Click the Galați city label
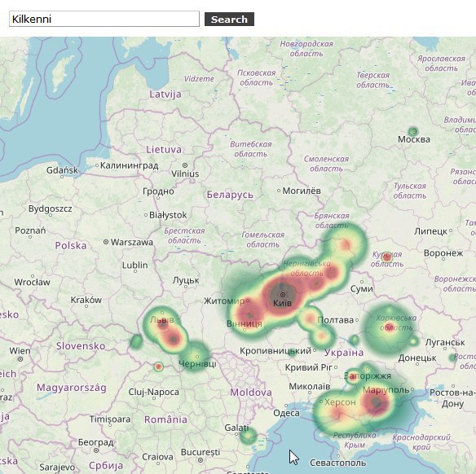Image resolution: width=476 pixels, height=474 pixels. [x=237, y=428]
